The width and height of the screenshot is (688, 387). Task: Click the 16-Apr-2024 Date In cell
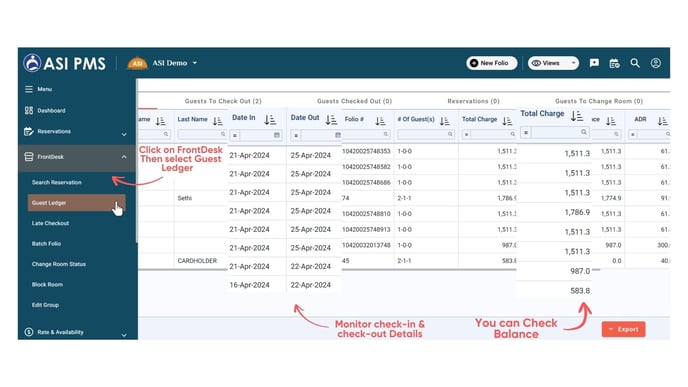click(x=249, y=285)
